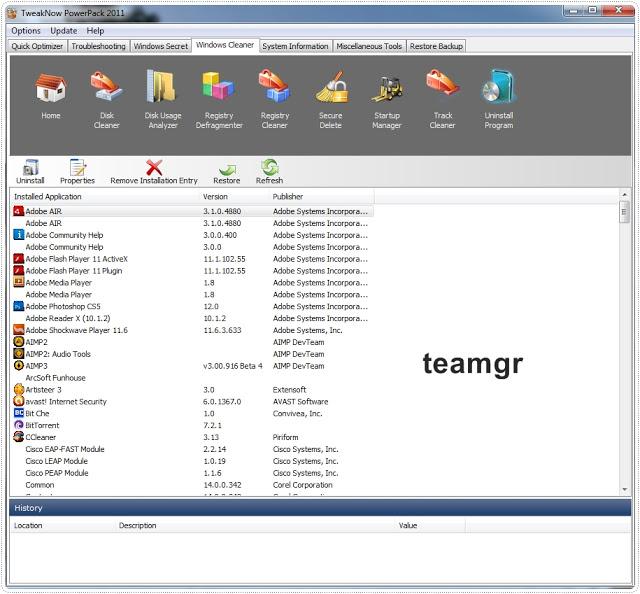Viewport: 640px width, 594px height.
Task: Select the Windows Cleaner tab
Action: pyautogui.click(x=225, y=45)
